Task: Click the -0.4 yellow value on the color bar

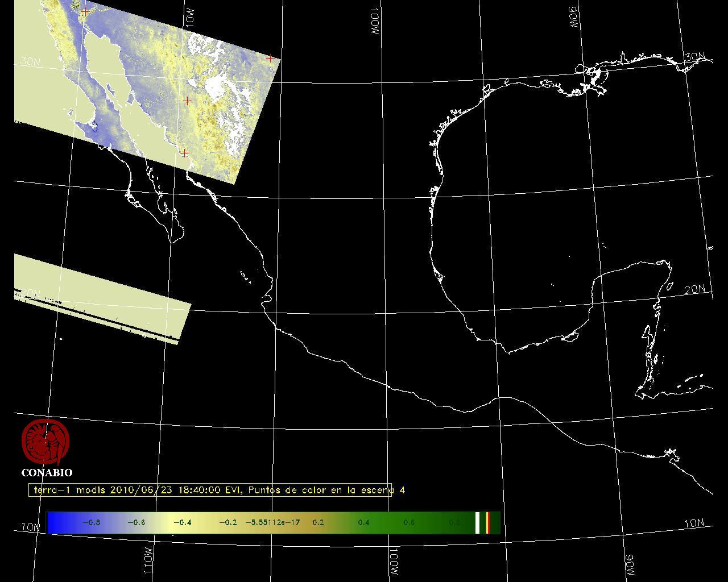Action: (x=182, y=523)
